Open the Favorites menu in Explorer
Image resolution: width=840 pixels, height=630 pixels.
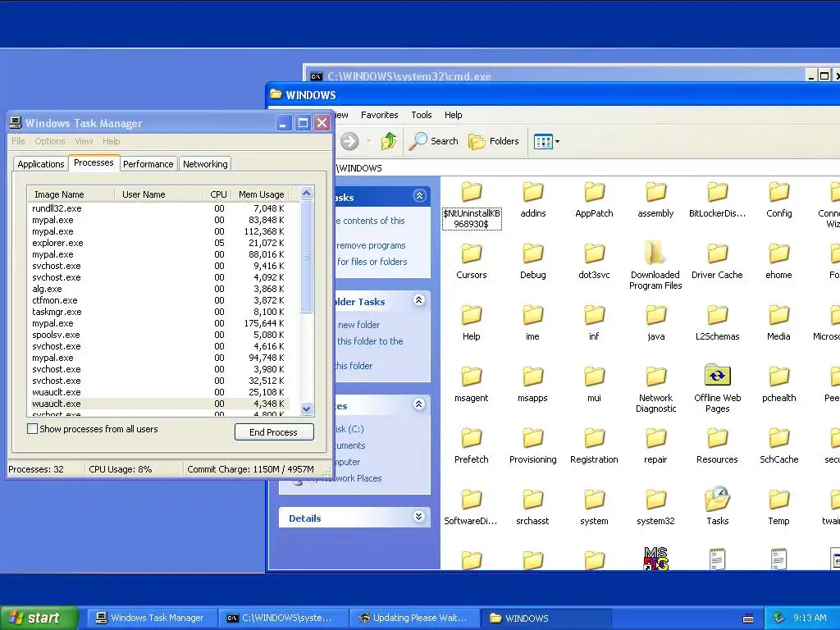click(379, 115)
